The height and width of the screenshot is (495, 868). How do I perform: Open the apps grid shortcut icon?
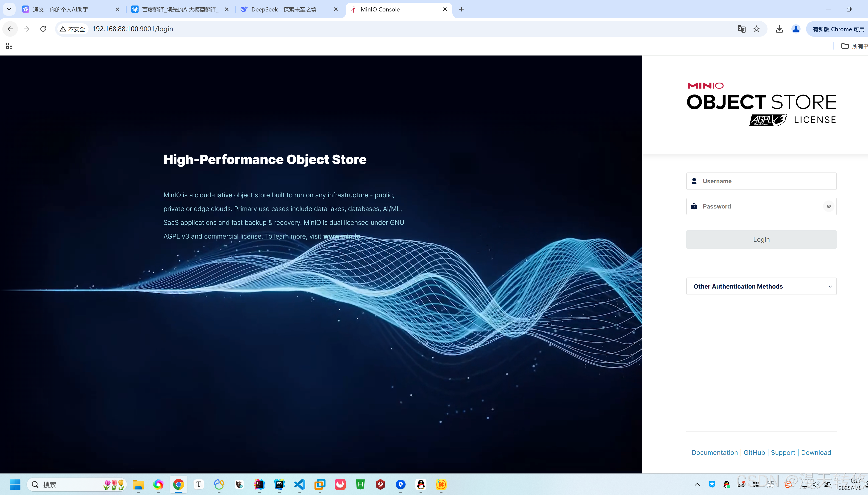click(9, 46)
